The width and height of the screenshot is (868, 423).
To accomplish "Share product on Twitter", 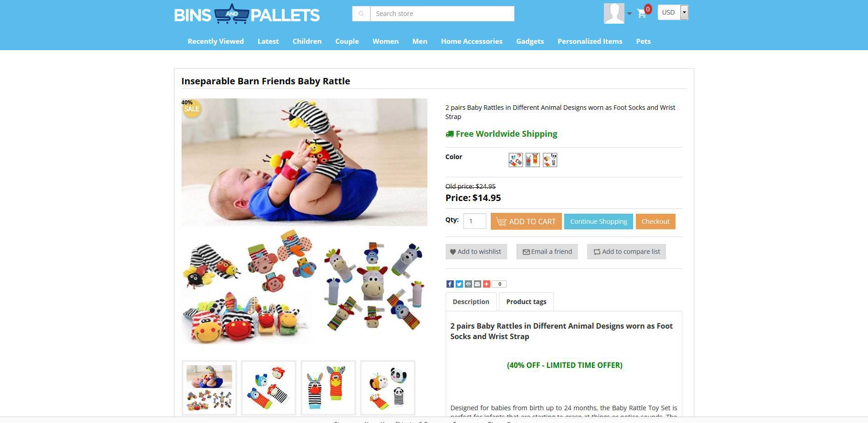I will pos(459,284).
